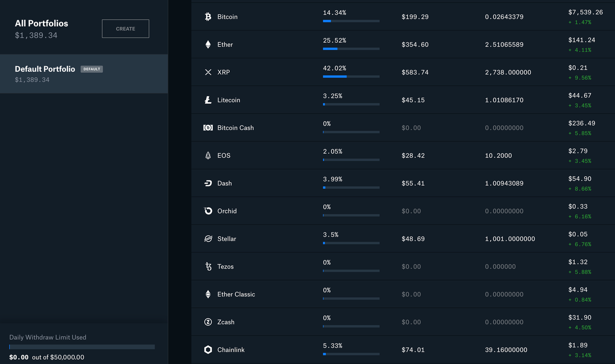
Task: Open the Ether asset name
Action: coord(225,44)
